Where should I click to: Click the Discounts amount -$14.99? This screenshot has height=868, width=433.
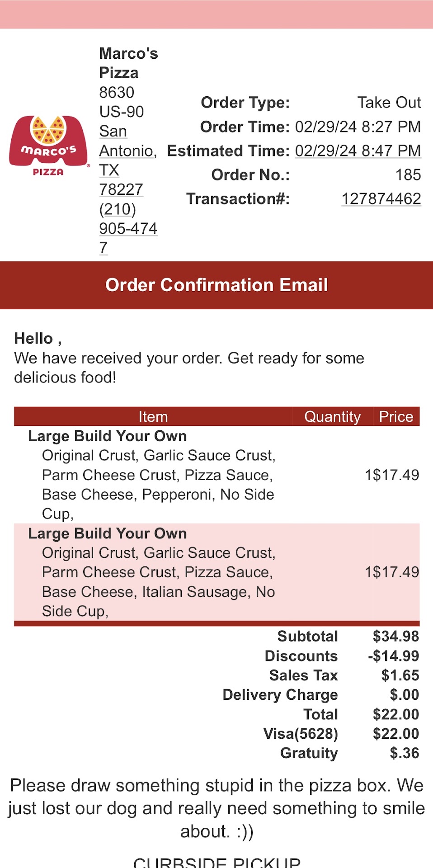tap(393, 656)
